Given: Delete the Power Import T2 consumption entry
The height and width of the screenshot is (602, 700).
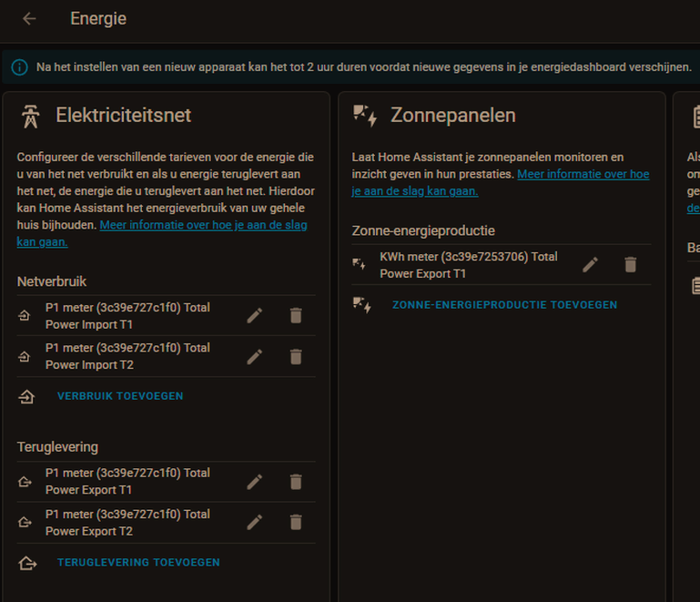Looking at the screenshot, I should (295, 356).
